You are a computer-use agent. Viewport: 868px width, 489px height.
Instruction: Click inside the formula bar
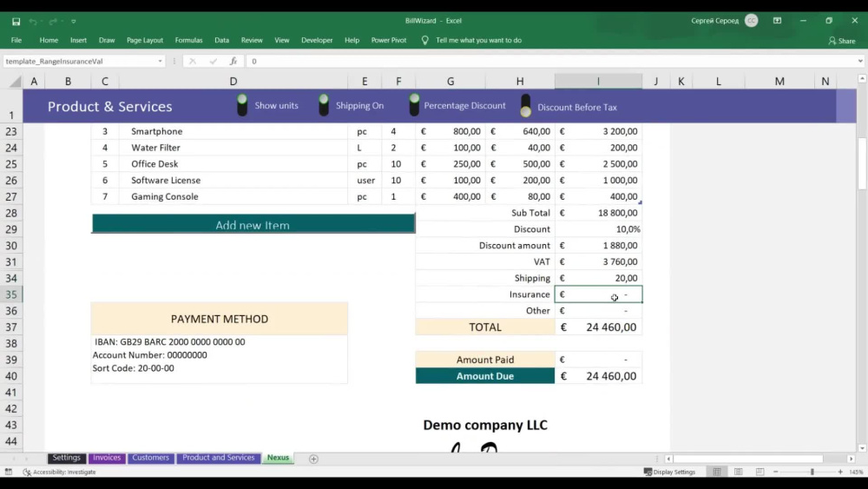pyautogui.click(x=551, y=61)
